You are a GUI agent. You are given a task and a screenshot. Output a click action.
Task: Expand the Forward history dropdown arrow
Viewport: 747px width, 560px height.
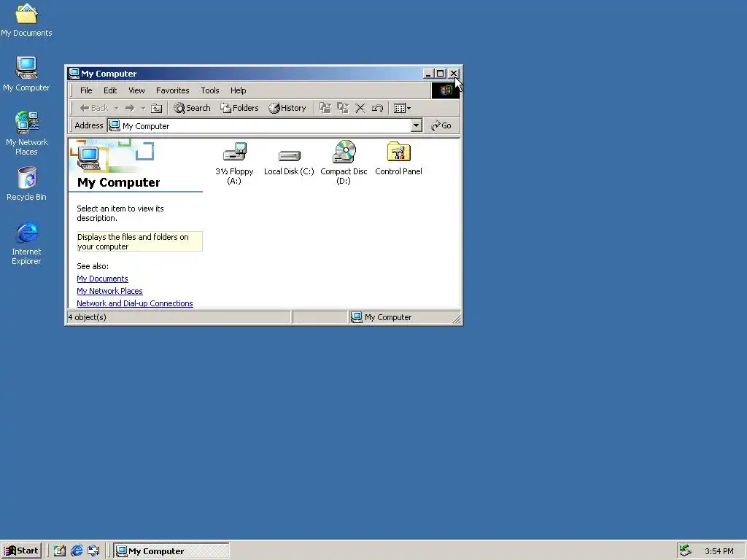[x=143, y=109]
